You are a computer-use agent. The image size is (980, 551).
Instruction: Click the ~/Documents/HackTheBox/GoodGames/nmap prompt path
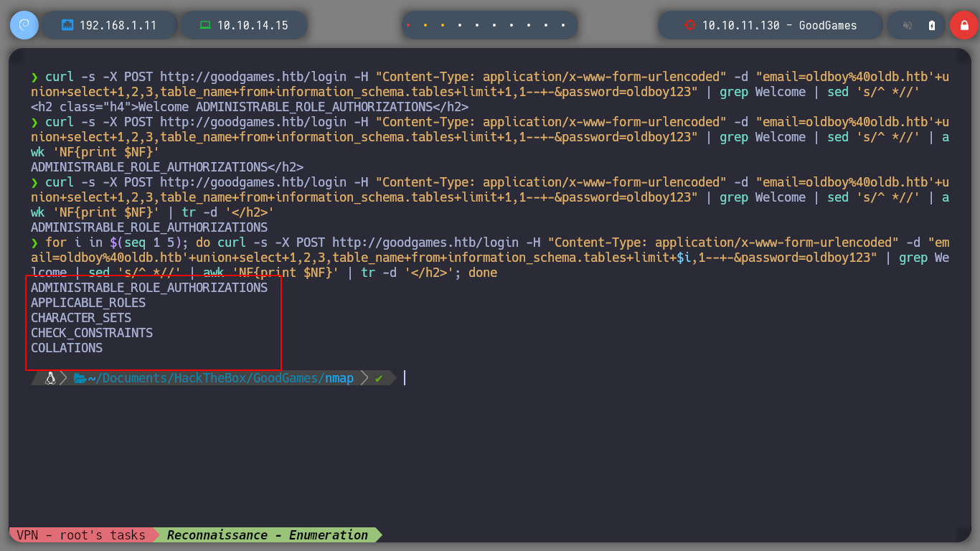(221, 378)
